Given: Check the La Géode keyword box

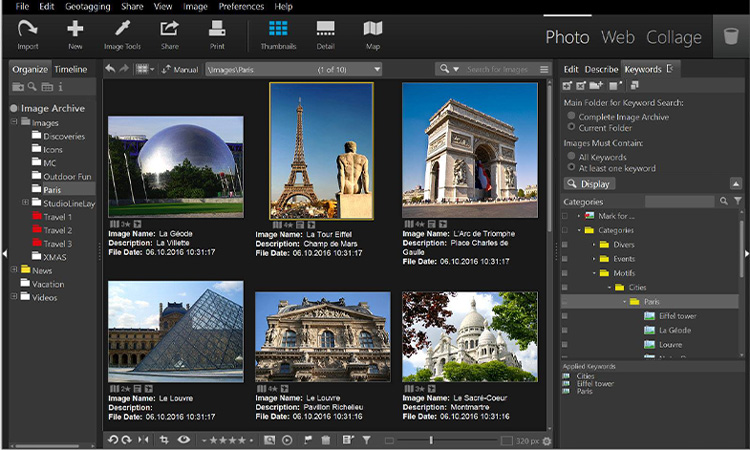Looking at the screenshot, I should coord(565,330).
